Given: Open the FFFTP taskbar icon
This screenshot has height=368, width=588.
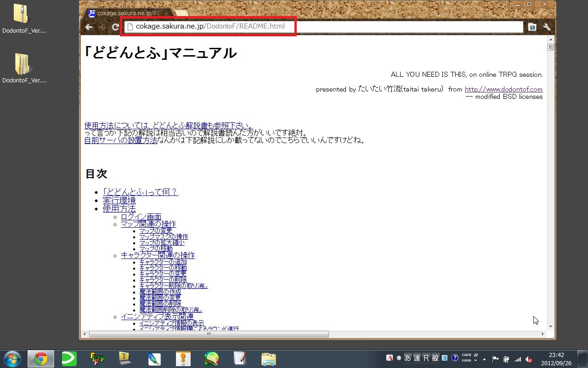Looking at the screenshot, I should pos(98,359).
